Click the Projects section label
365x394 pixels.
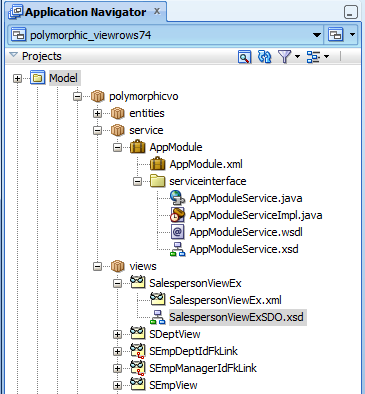(42, 56)
